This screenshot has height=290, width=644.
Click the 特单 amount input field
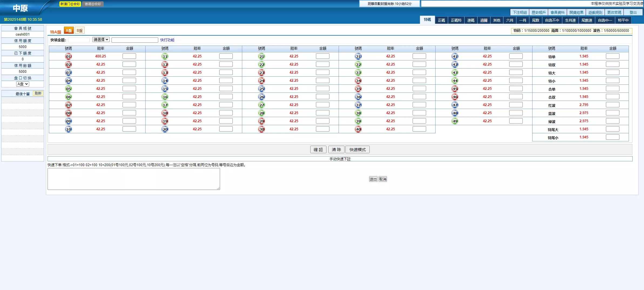[x=612, y=56]
